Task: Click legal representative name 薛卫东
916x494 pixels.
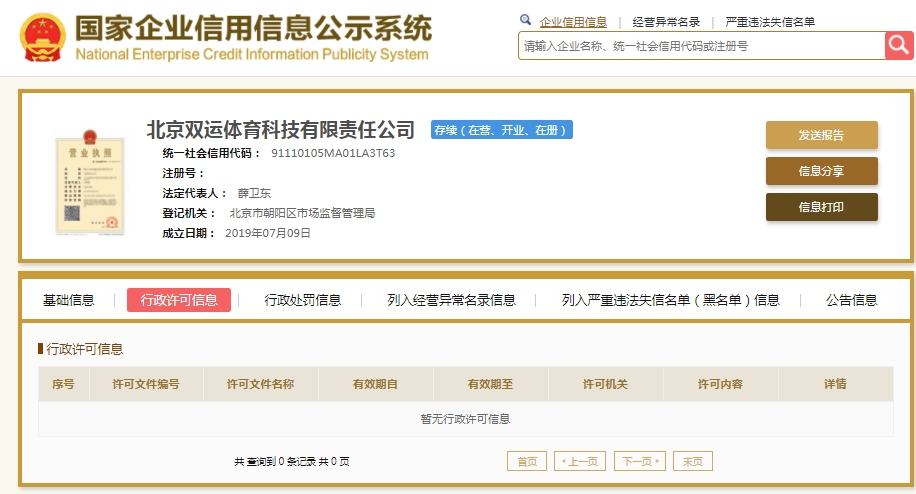Action: 254,193
